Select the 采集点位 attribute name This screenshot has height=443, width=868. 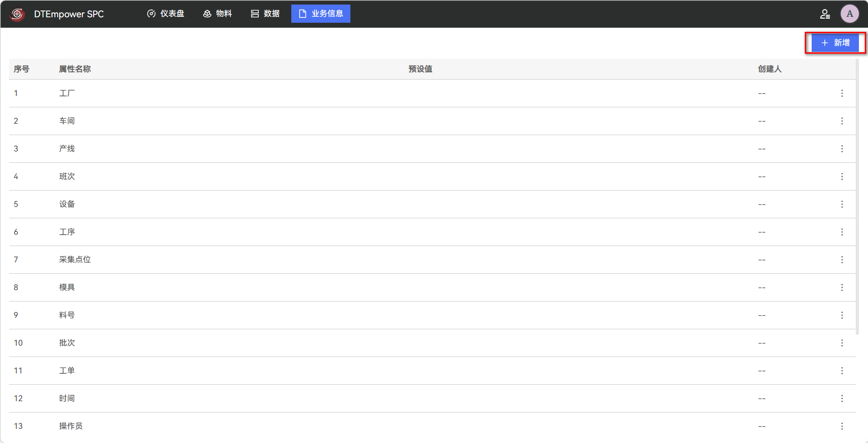point(75,260)
